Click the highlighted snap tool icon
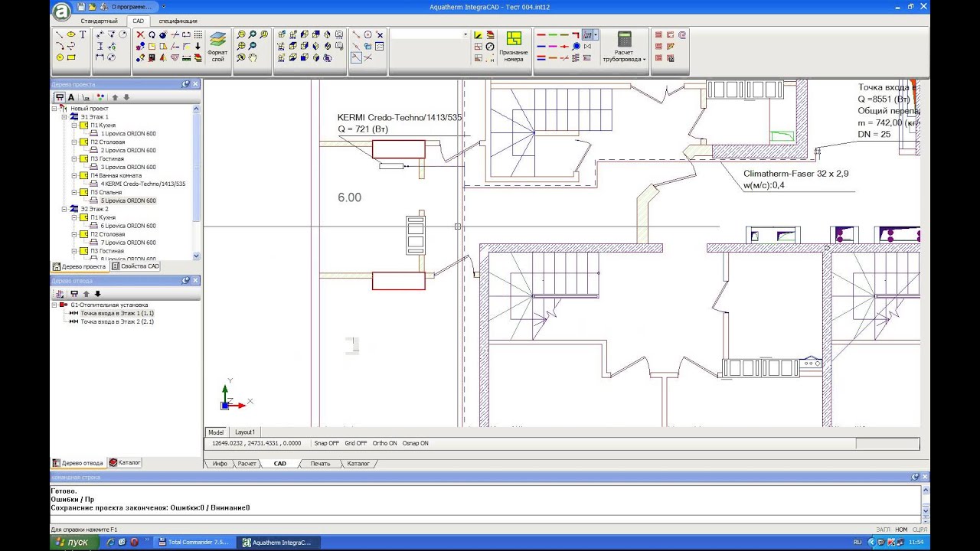Screen dimensions: 980x551 356,57
